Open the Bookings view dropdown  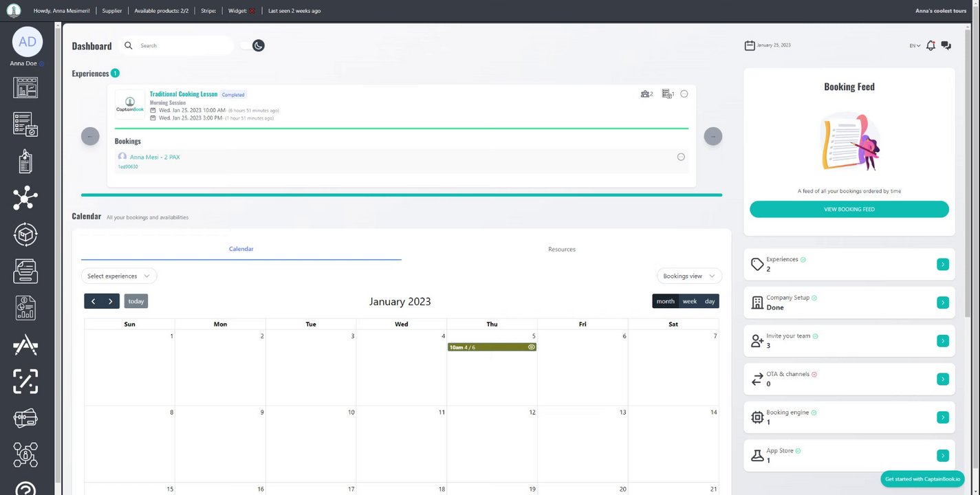[689, 276]
